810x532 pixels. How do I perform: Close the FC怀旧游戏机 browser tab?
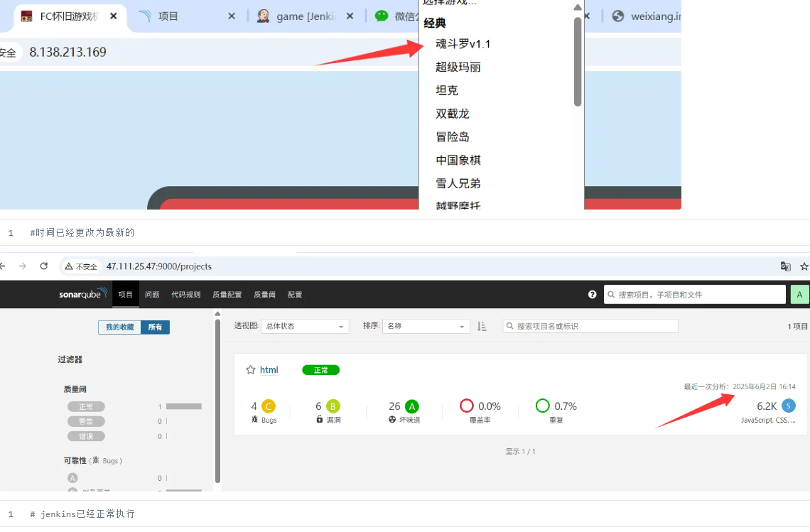click(114, 16)
